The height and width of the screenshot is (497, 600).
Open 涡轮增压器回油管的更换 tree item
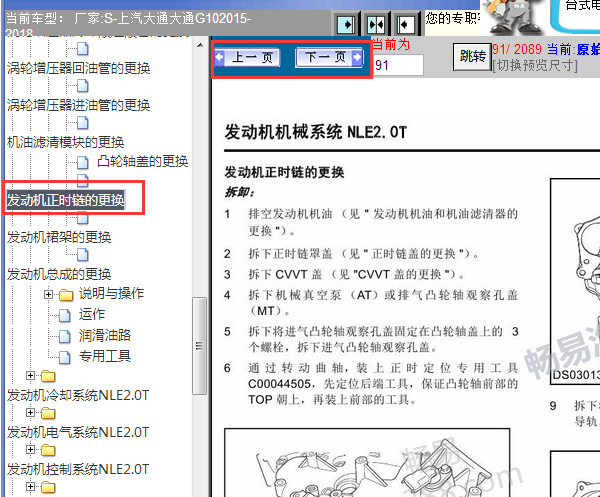78,68
